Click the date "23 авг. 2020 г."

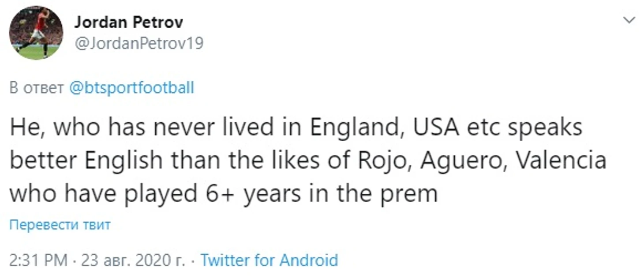(132, 260)
